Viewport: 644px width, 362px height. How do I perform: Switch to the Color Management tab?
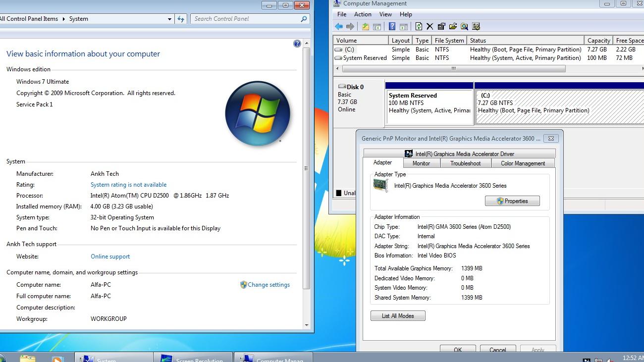click(523, 163)
